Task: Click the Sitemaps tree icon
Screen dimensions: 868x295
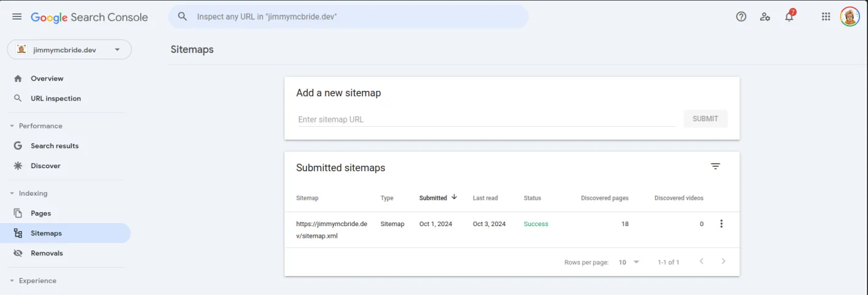Action: (x=18, y=233)
